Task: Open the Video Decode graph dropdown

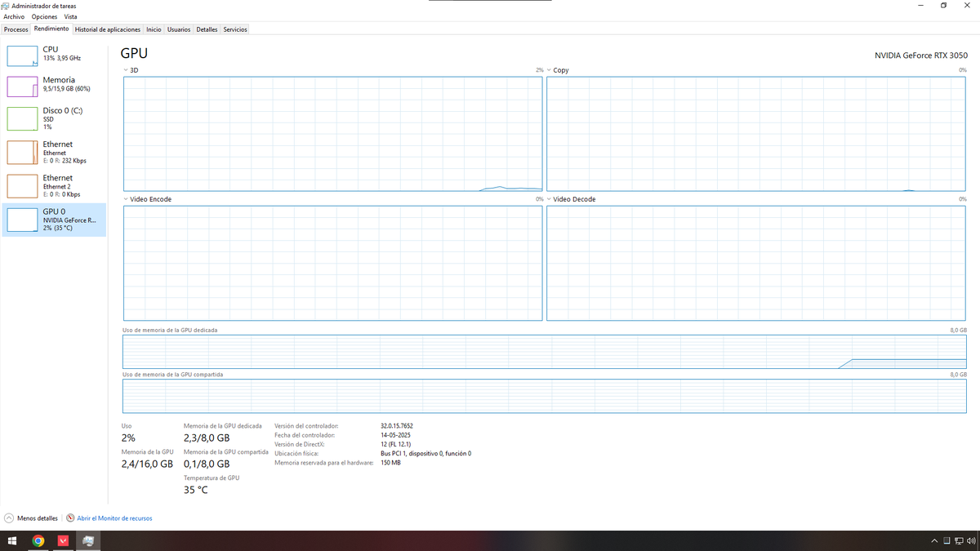Action: click(x=549, y=199)
